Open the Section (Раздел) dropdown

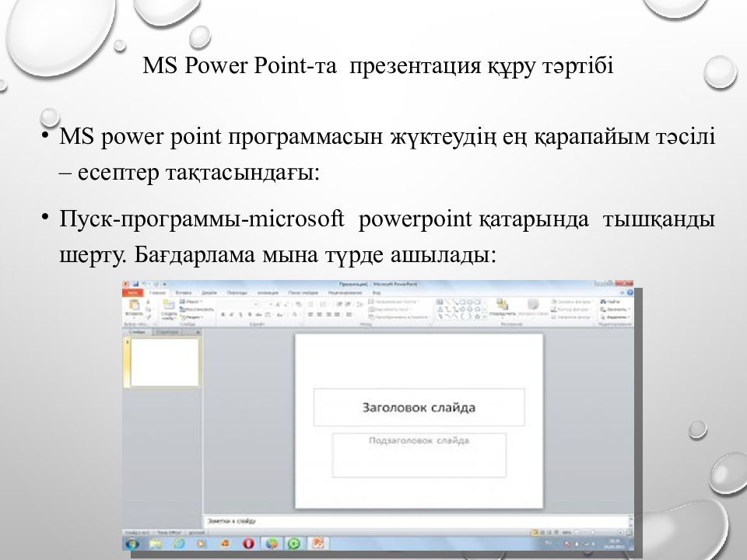(x=191, y=317)
